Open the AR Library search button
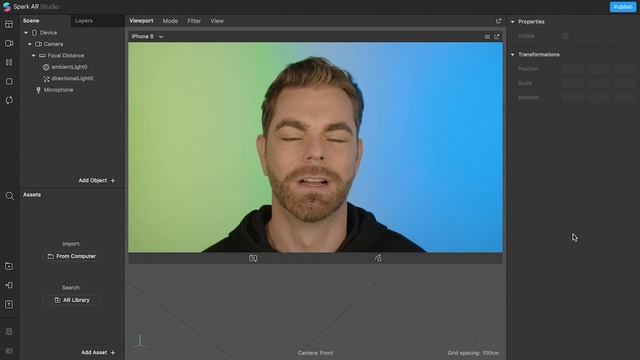This screenshot has width=640, height=360. tap(71, 300)
